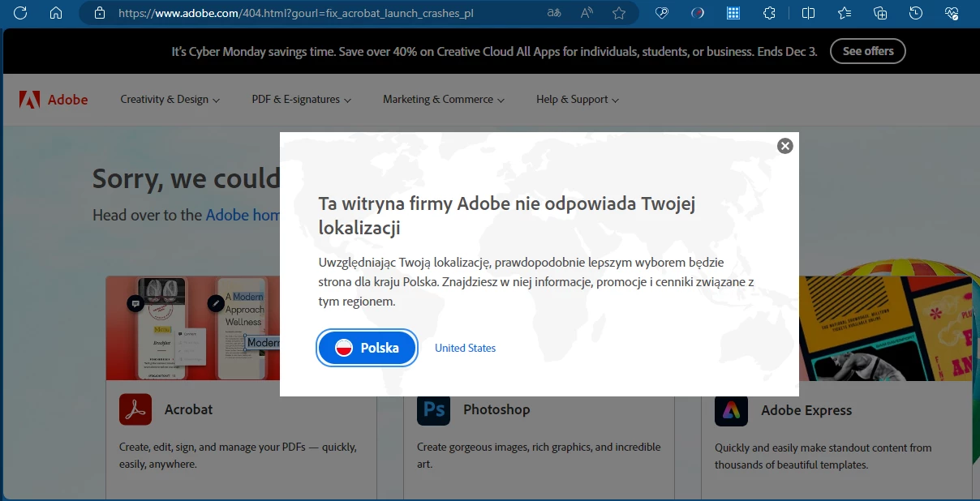The width and height of the screenshot is (980, 501).
Task: Click 'Create gorgeous images, rich graphics' text
Action: (539, 456)
